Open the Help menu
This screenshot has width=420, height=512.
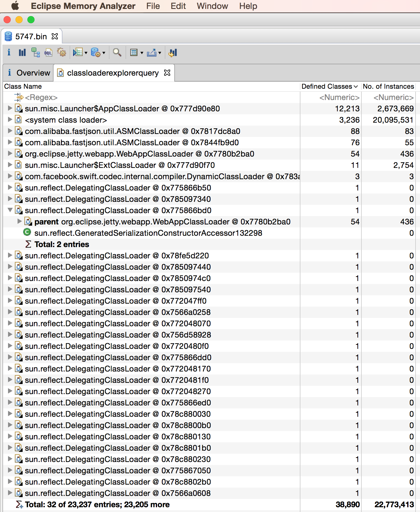(x=248, y=6)
